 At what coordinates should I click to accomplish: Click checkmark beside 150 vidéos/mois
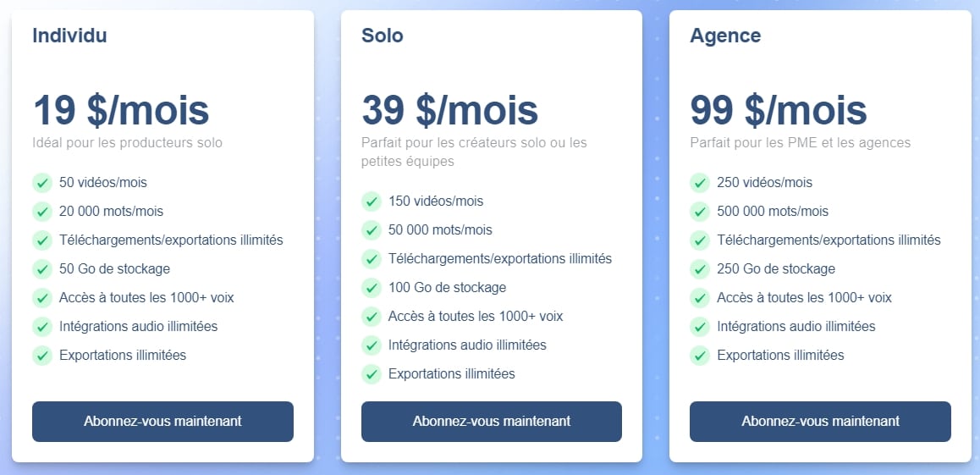[372, 202]
